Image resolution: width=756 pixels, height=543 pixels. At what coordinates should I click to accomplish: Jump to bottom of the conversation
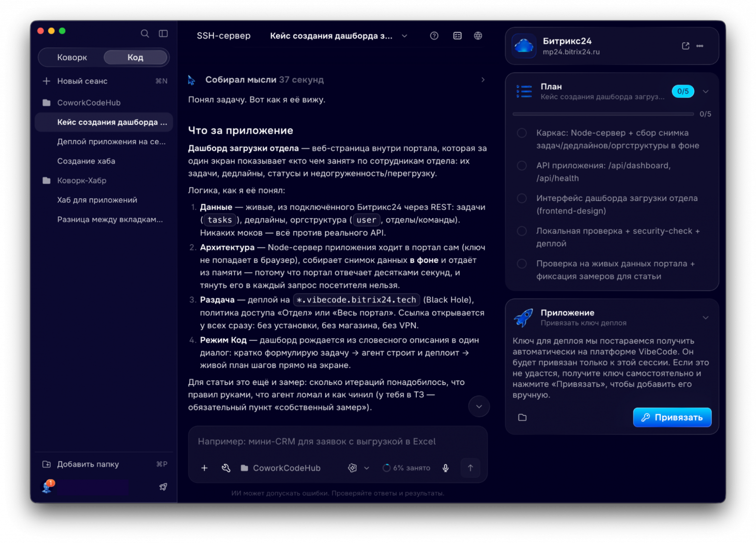click(479, 406)
